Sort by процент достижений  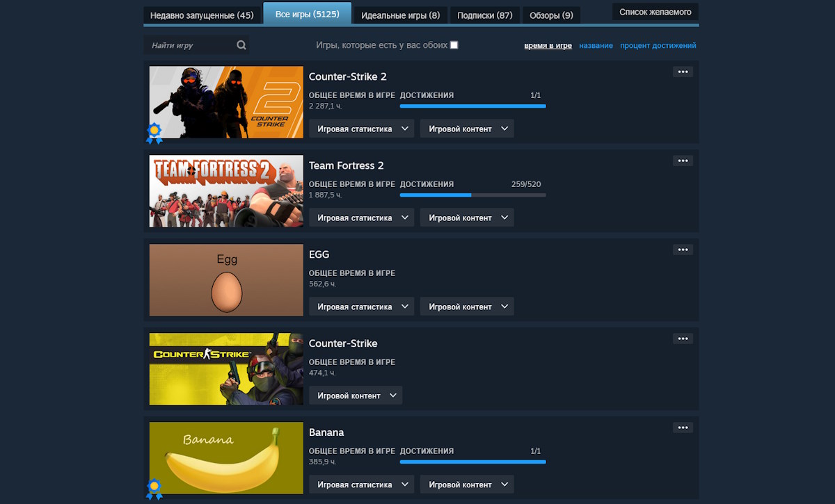pos(658,46)
